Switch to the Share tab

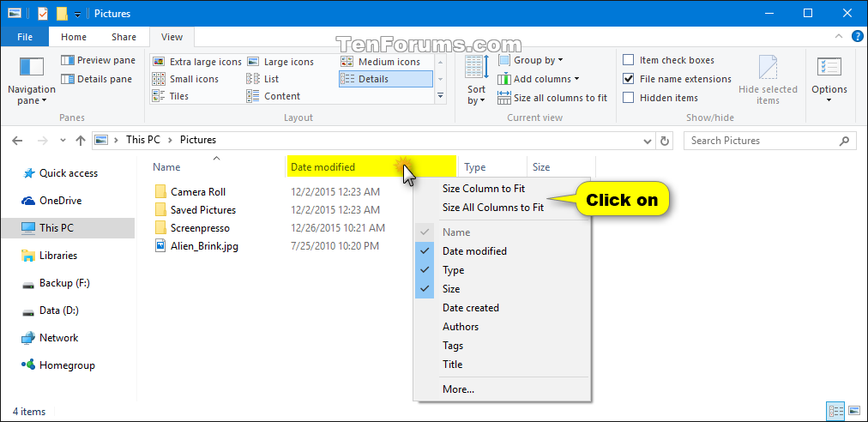(124, 37)
